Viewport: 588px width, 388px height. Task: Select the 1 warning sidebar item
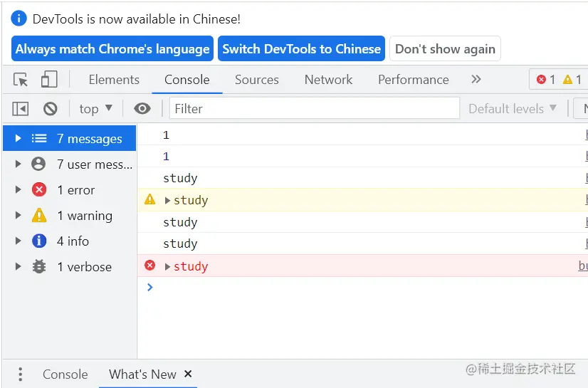84,216
